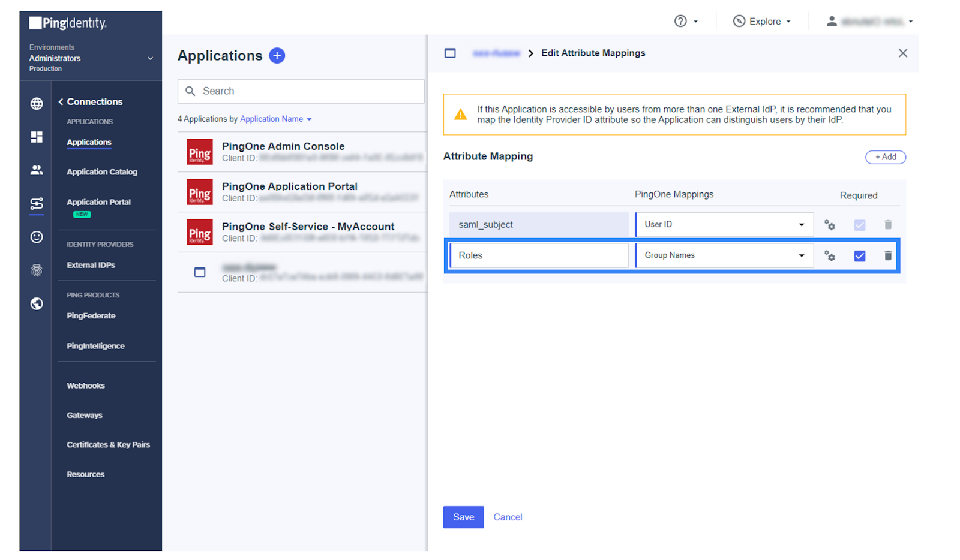The image size is (960, 560).
Task: Click the PingOne Admin Console Ping logo
Action: click(x=200, y=152)
